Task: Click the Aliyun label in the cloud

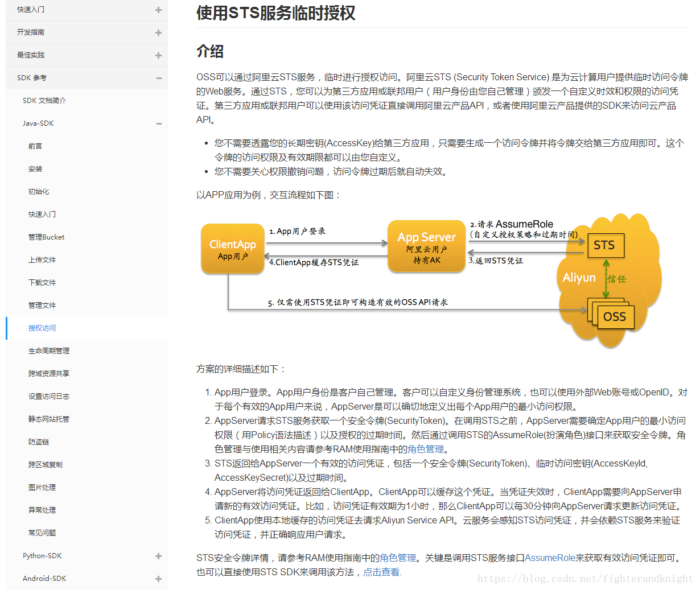Action: pyautogui.click(x=579, y=278)
